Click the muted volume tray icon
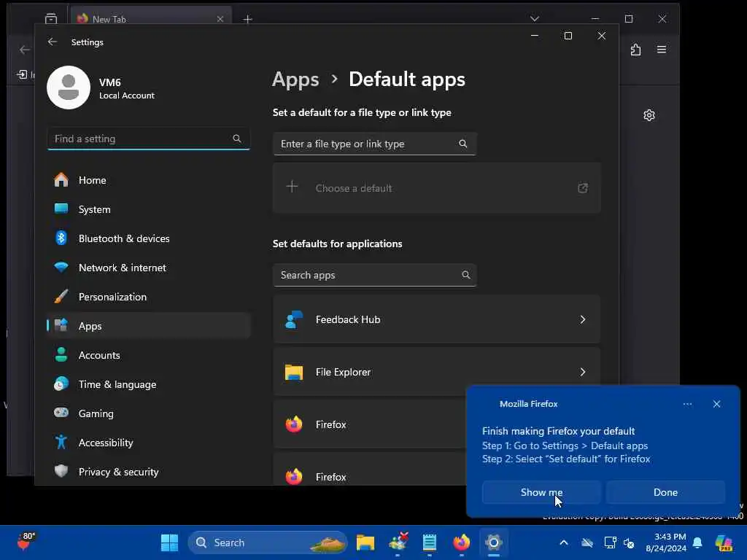This screenshot has height=560, width=747. pyautogui.click(x=629, y=542)
